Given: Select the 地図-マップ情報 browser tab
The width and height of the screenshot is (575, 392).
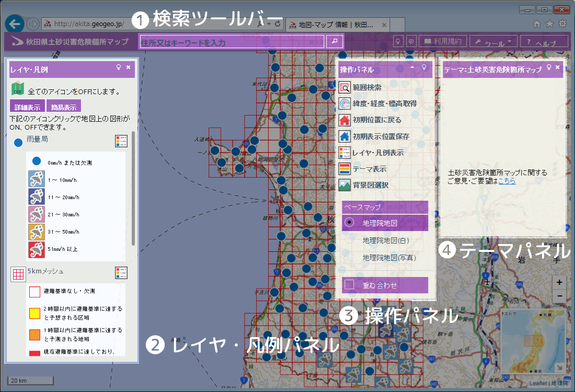Looking at the screenshot, I should [336, 25].
